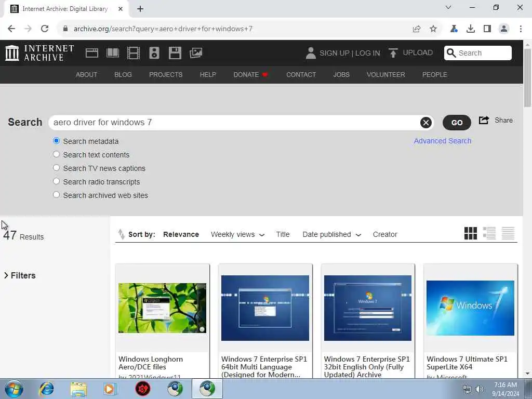This screenshot has height=399, width=532.
Task: Launch Internet Explorer from taskbar
Action: coord(46,389)
